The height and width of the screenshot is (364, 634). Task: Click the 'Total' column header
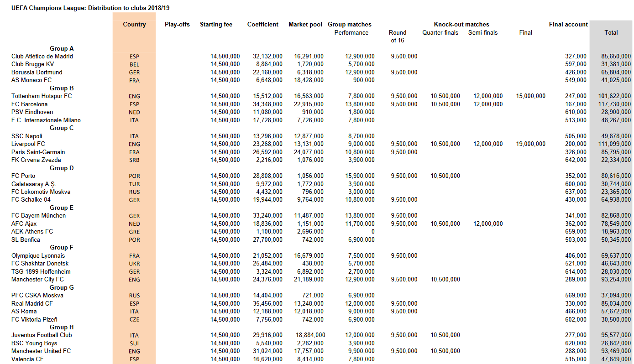click(x=611, y=32)
